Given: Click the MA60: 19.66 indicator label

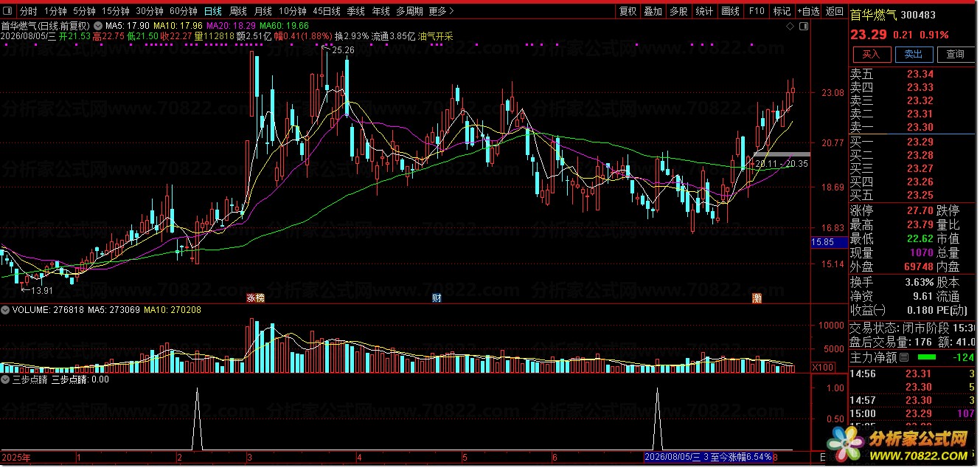Looking at the screenshot, I should (284, 26).
